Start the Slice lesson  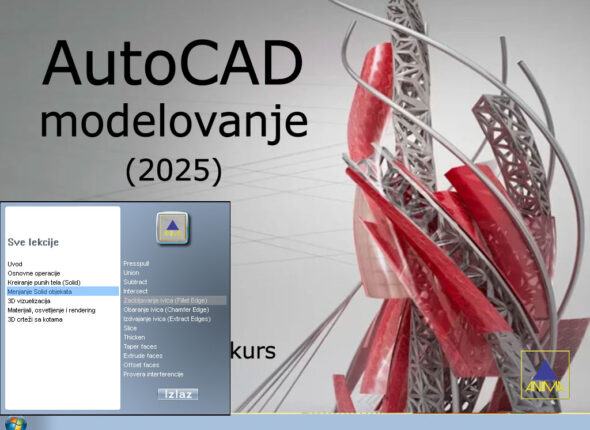pos(130,328)
